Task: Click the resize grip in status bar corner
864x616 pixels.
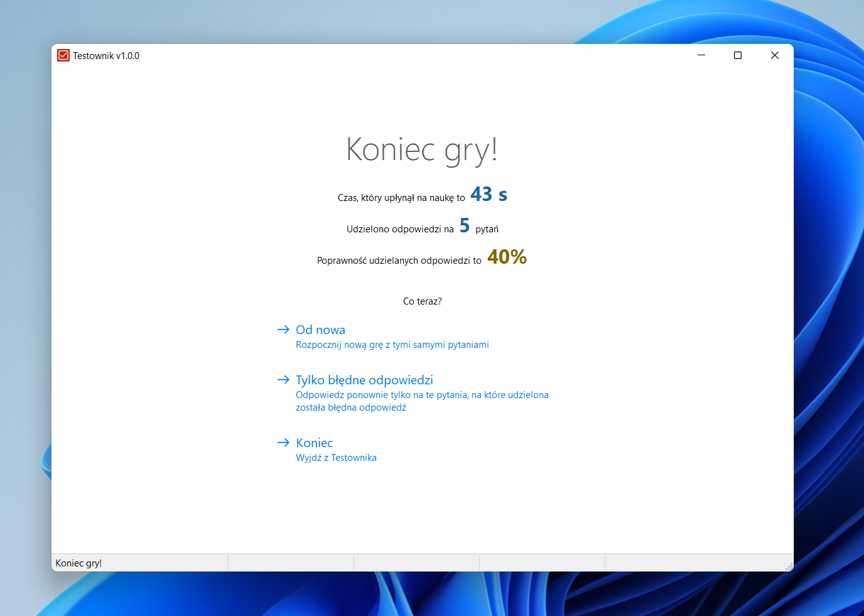Action: tap(789, 566)
